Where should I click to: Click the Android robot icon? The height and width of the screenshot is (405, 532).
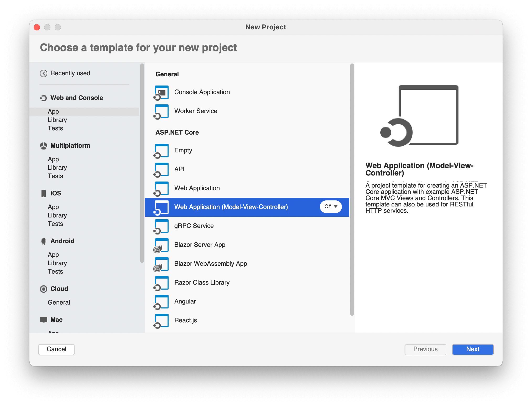coord(44,241)
